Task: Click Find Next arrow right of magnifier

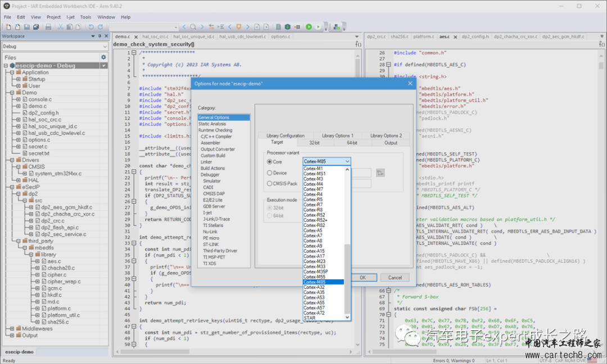Action: coord(202,27)
